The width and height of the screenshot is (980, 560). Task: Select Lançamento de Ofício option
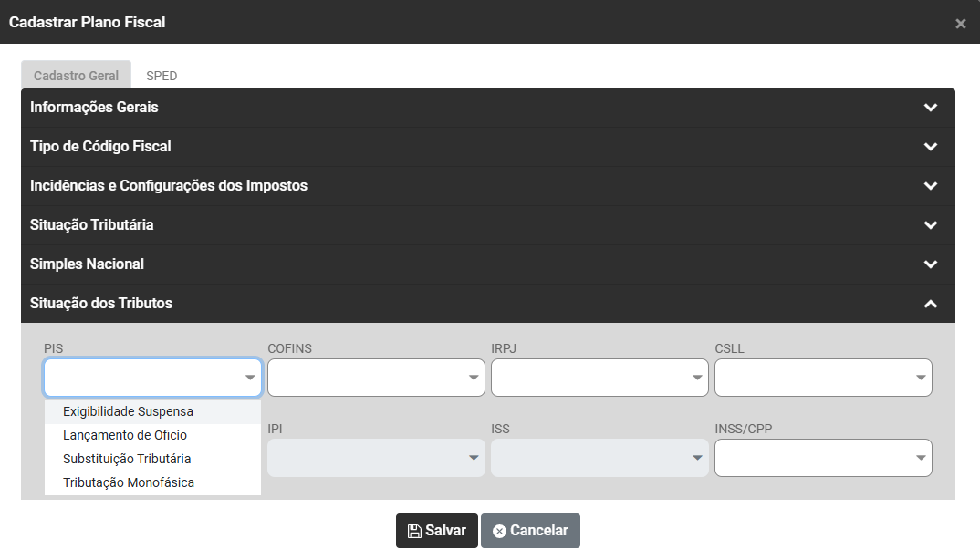coord(125,435)
